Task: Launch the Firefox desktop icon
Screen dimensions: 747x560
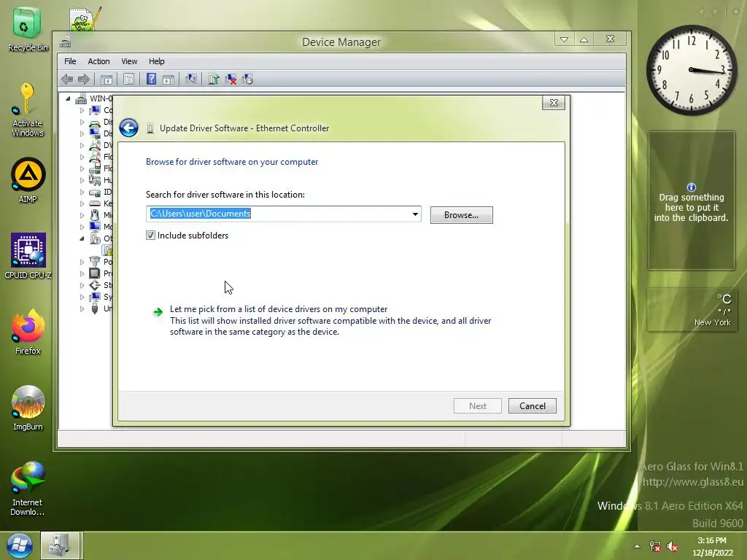Action: [28, 332]
